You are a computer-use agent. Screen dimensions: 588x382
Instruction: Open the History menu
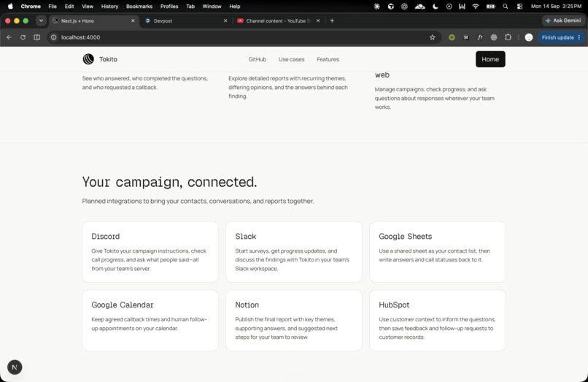coord(109,6)
